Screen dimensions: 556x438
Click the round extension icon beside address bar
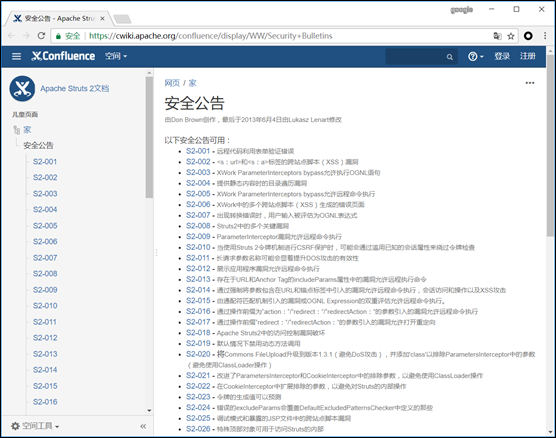[x=528, y=36]
